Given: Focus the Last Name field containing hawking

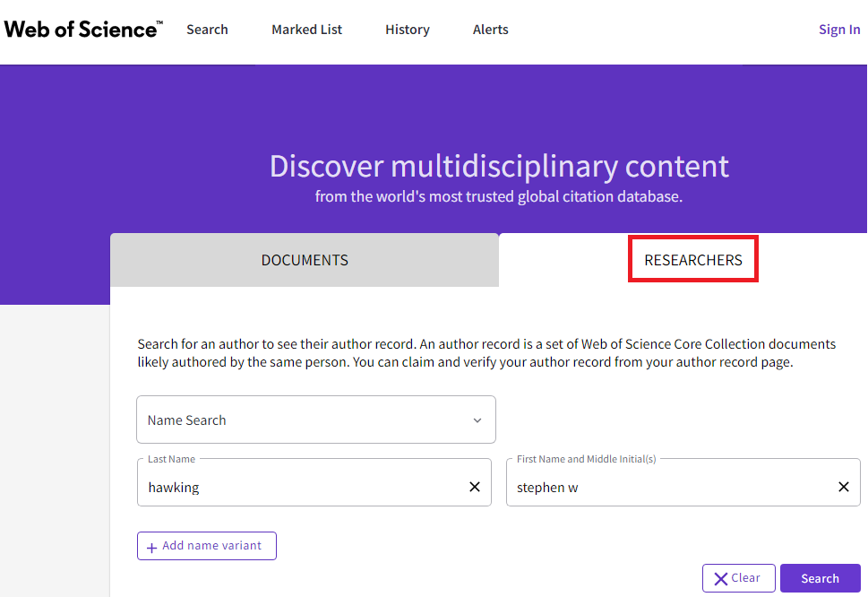Looking at the screenshot, I should click(314, 482).
